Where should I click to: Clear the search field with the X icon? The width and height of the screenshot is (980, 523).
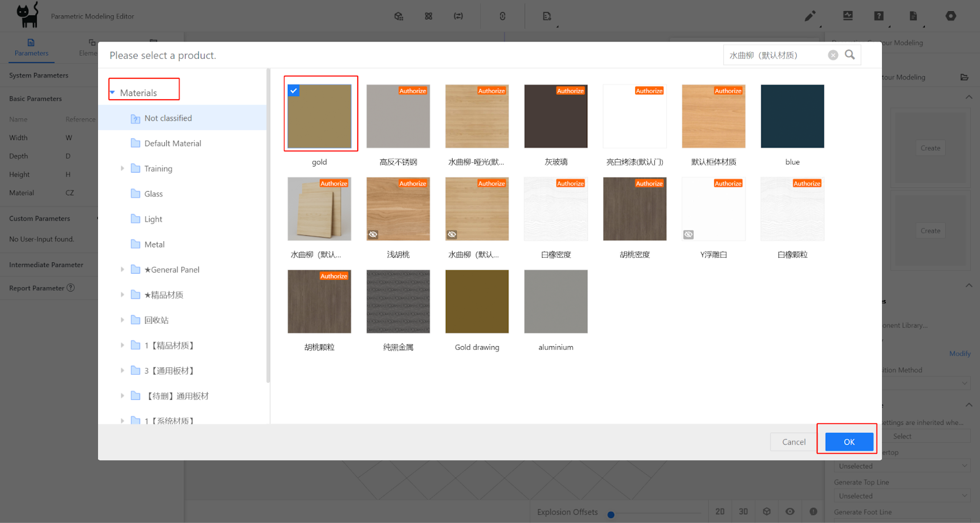[x=833, y=55]
